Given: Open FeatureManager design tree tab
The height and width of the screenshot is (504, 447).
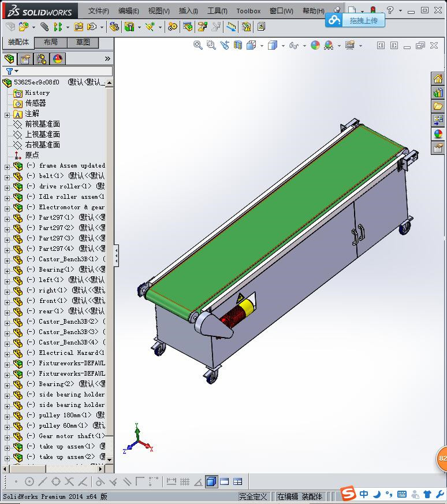Looking at the screenshot, I should point(10,59).
